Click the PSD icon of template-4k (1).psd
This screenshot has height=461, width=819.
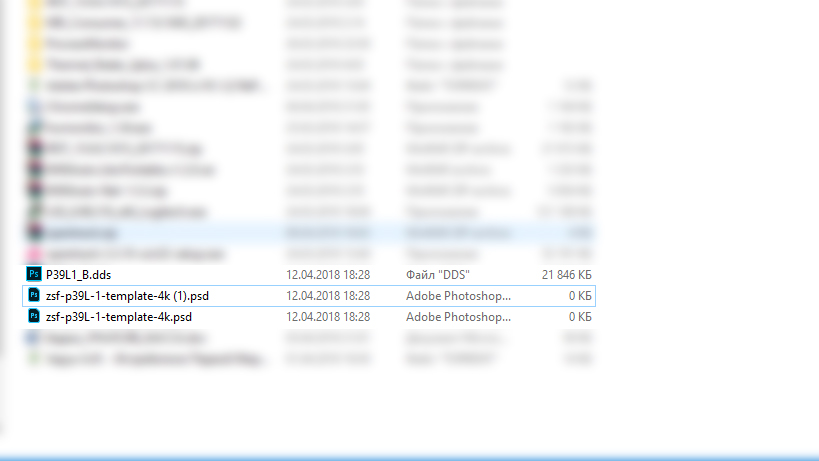tap(34, 295)
